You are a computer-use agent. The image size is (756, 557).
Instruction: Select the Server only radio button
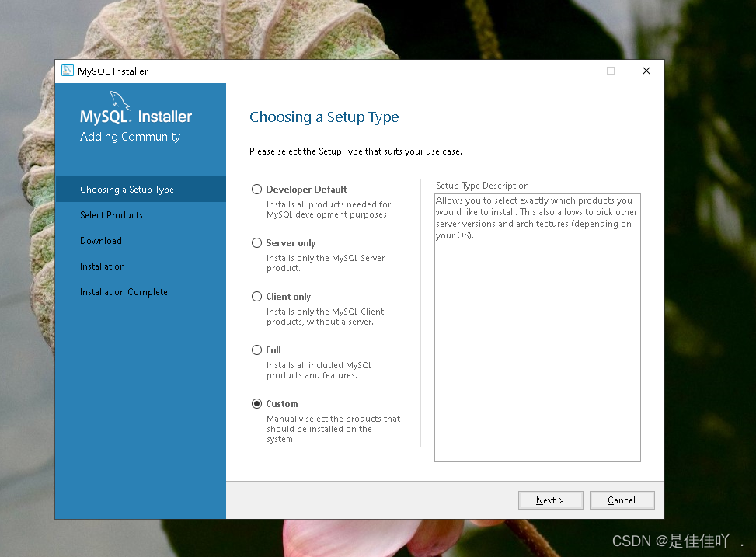[x=256, y=242]
